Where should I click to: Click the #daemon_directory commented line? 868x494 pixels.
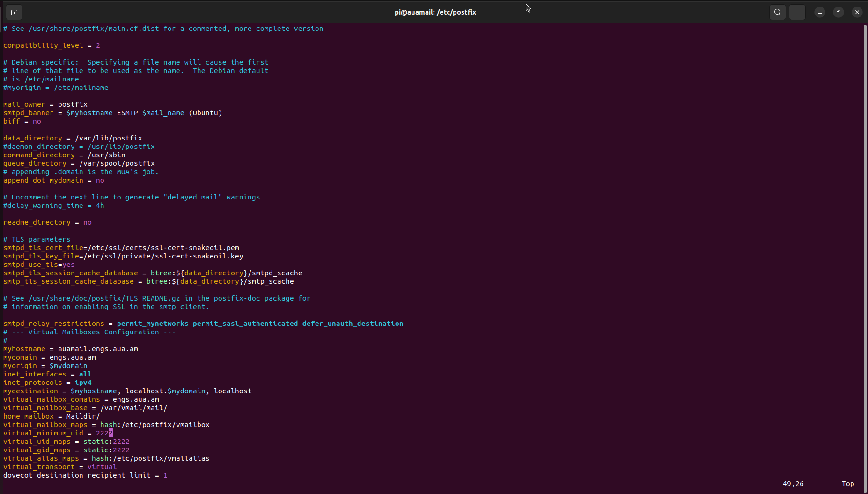click(x=79, y=147)
